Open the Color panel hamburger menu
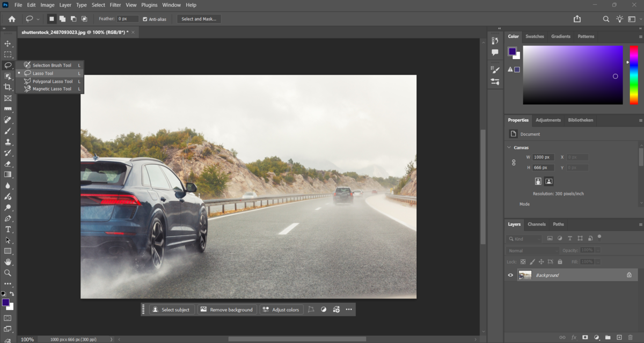644x343 pixels. click(640, 37)
